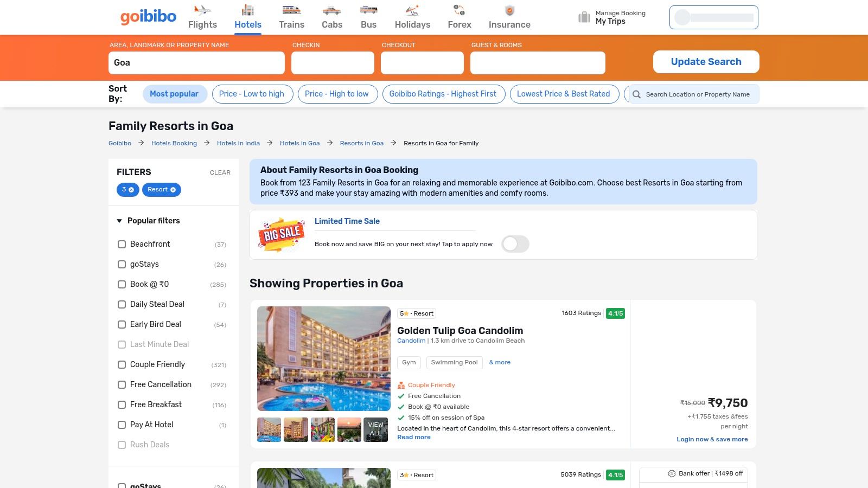This screenshot has width=868, height=488.
Task: Expand Read more description link
Action: coord(414,437)
